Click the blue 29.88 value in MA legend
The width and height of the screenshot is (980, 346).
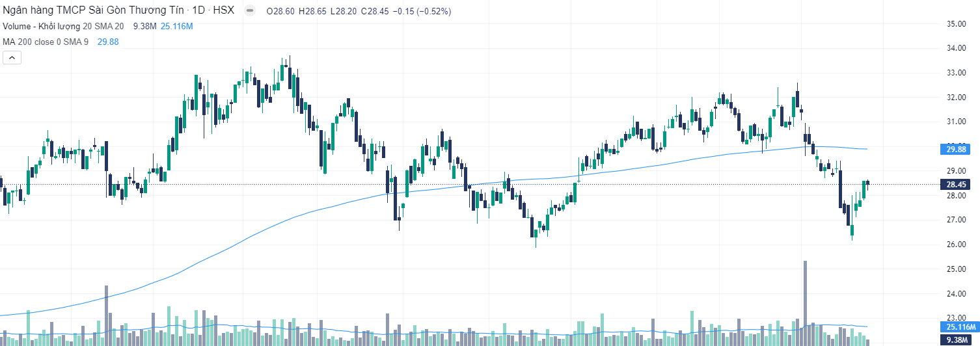[x=108, y=42]
